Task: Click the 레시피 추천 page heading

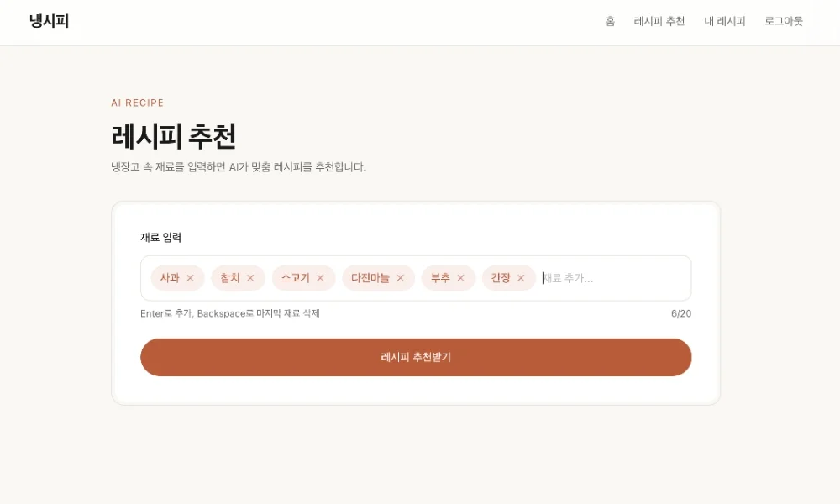Action: [174, 137]
